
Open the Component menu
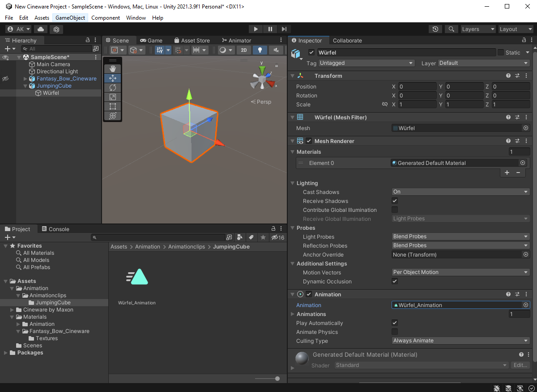106,18
